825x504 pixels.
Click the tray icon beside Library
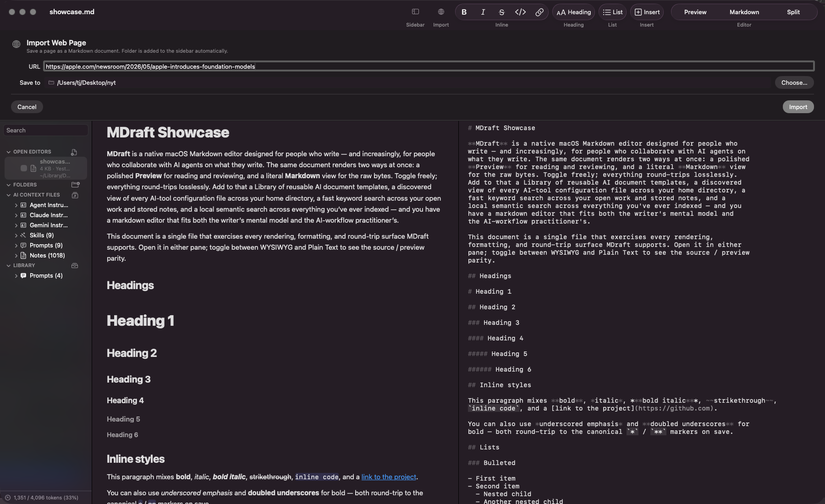pos(75,265)
